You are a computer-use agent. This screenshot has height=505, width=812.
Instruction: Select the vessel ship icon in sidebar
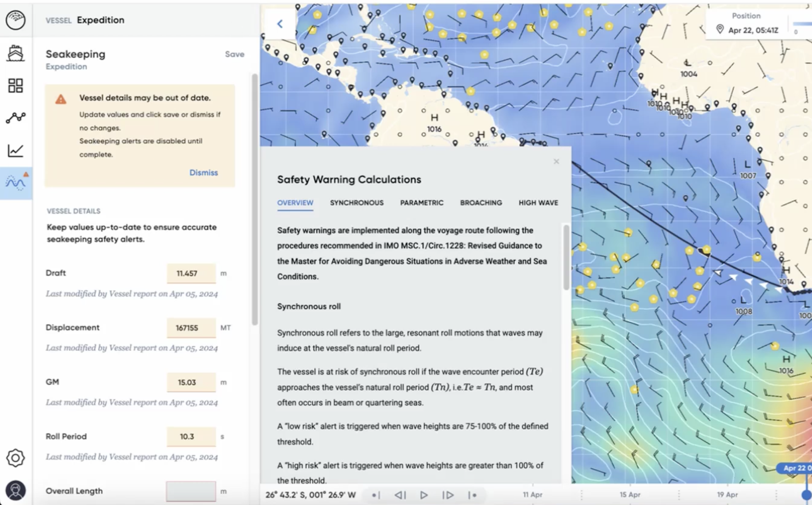click(15, 53)
